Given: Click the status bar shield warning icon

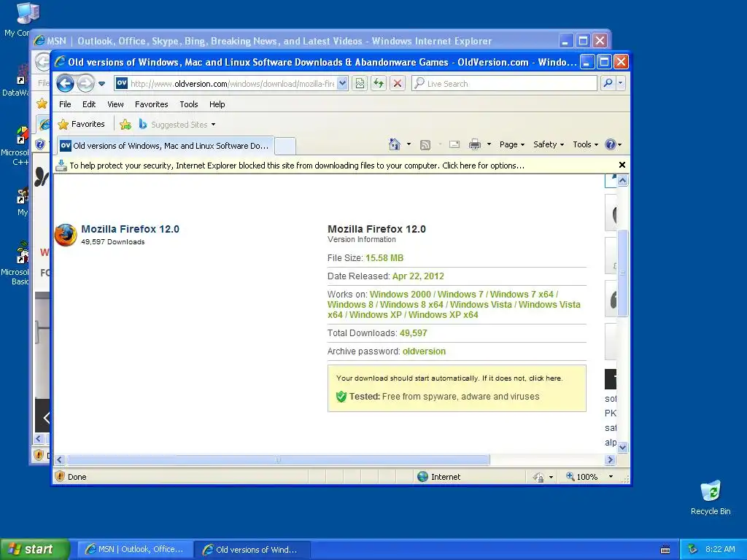Looking at the screenshot, I should click(x=60, y=476).
